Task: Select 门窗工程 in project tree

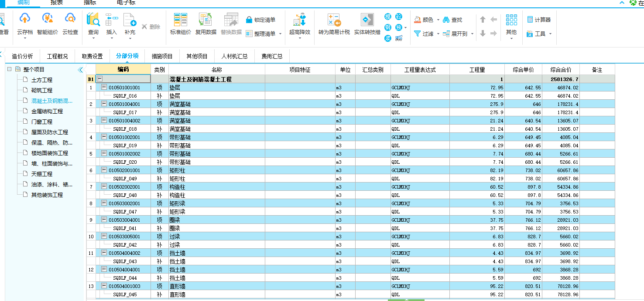Action: click(x=42, y=122)
